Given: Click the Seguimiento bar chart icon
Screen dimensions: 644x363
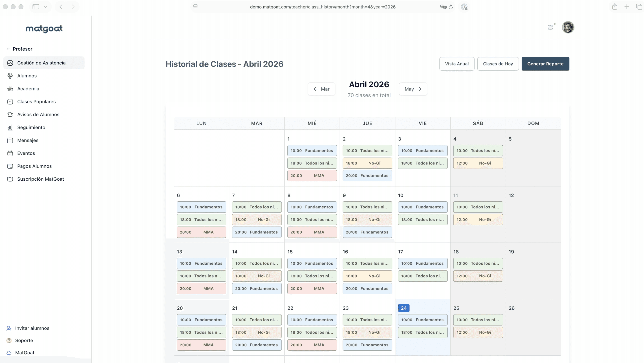Looking at the screenshot, I should (10, 127).
